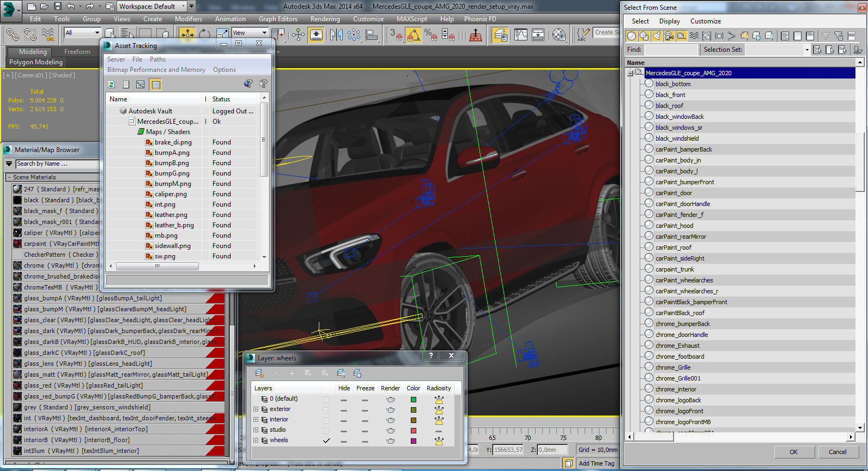
Task: Switch Asset Tracking to table view icon
Action: pos(155,84)
